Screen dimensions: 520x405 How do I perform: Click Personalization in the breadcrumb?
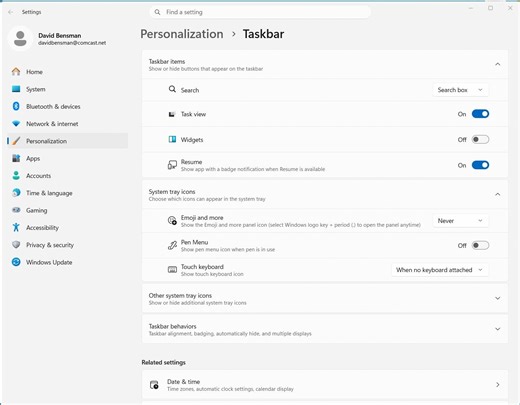pyautogui.click(x=182, y=34)
